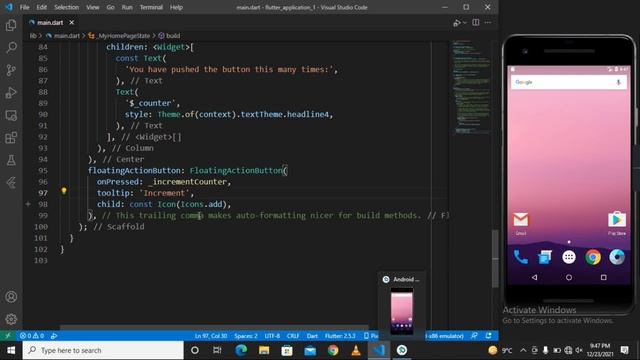The height and width of the screenshot is (360, 640).
Task: Open the Terminal menu
Action: (151, 7)
